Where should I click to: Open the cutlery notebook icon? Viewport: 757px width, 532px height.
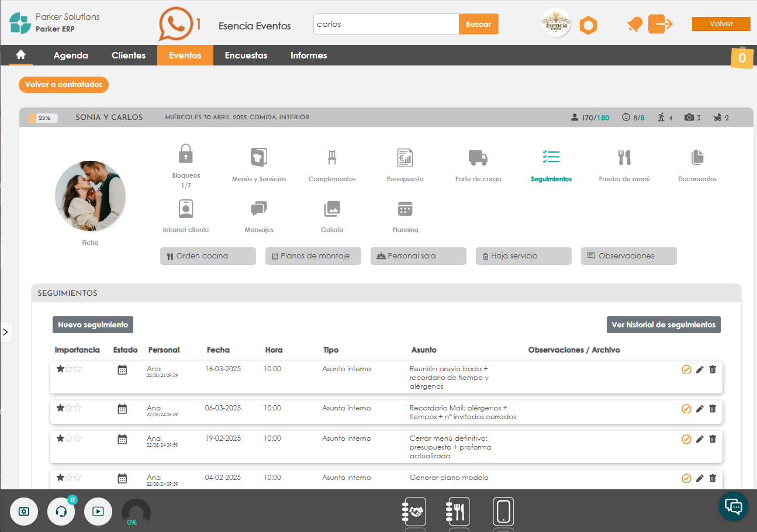(x=457, y=512)
